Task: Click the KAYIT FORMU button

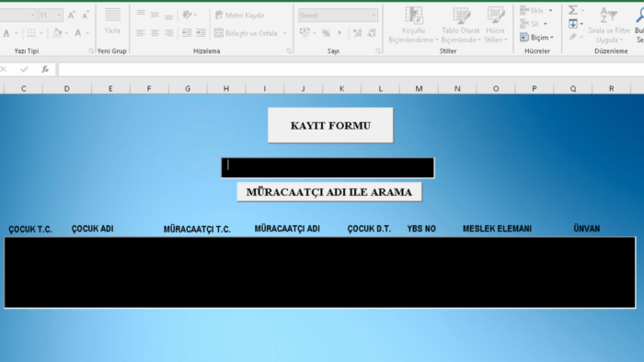Action: 330,126
